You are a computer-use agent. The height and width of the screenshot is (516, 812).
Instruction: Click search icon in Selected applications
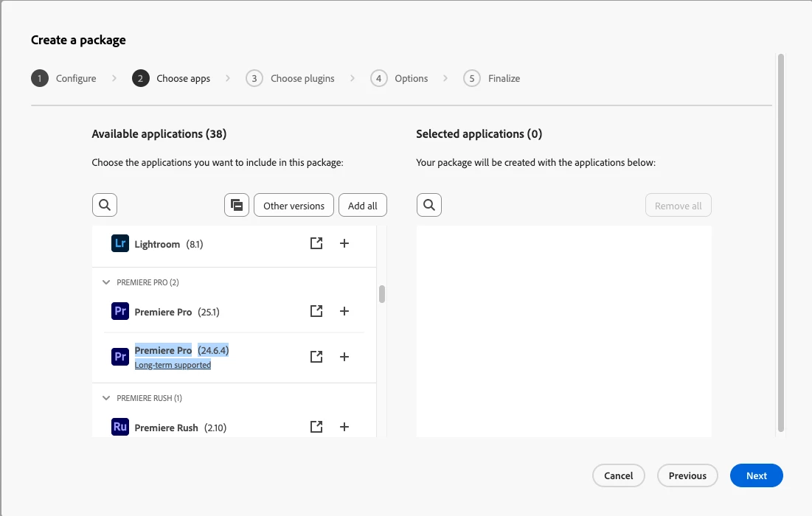[429, 205]
